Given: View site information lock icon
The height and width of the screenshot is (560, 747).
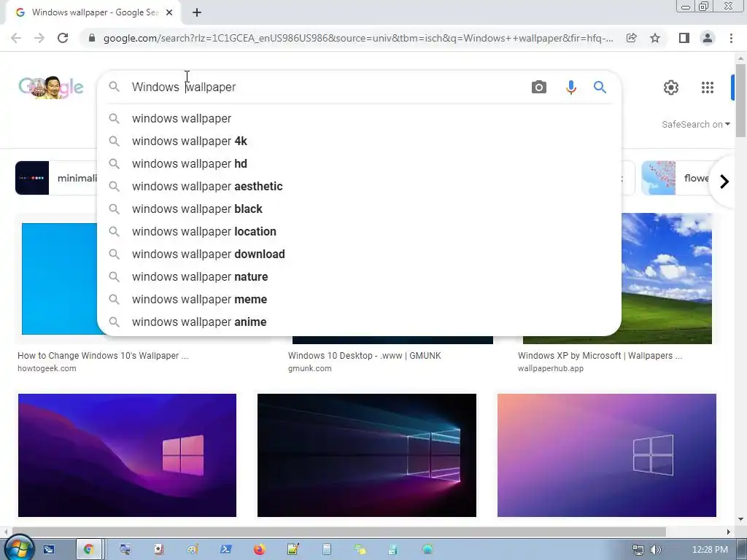Looking at the screenshot, I should [92, 38].
